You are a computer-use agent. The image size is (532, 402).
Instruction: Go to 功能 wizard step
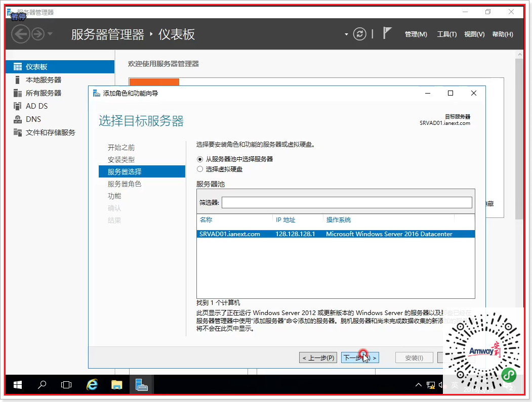tap(114, 196)
